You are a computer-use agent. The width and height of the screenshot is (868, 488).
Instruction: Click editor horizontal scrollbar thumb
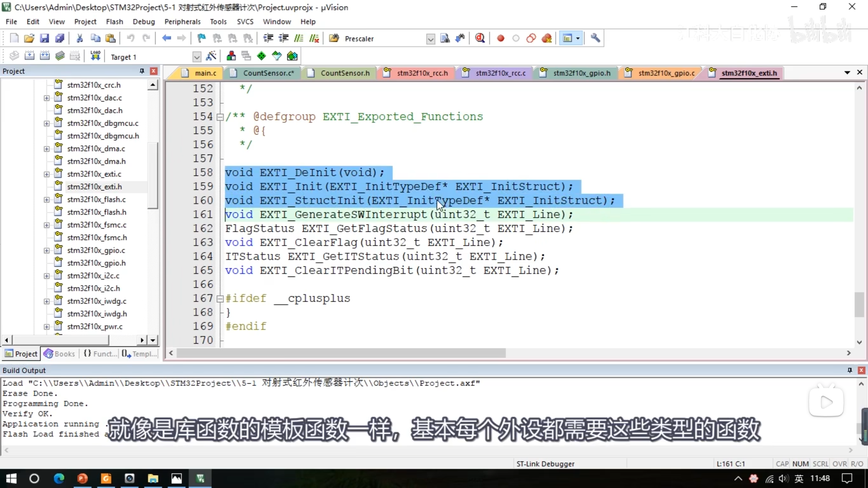tap(341, 353)
